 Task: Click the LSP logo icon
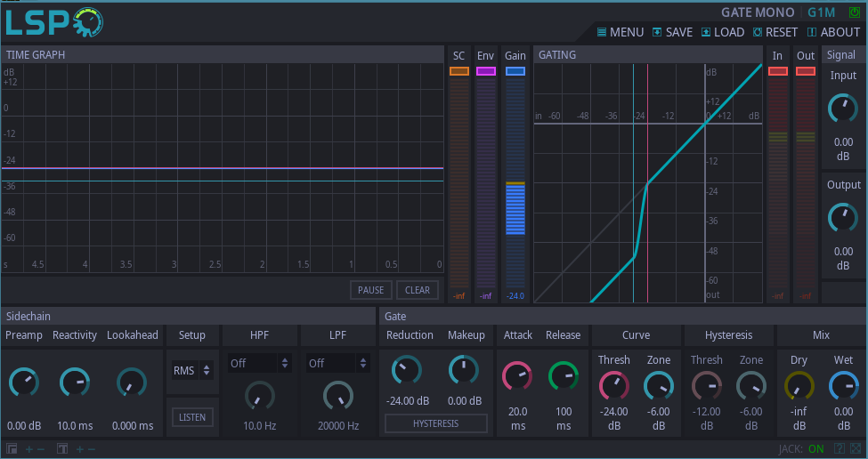pos(54,23)
